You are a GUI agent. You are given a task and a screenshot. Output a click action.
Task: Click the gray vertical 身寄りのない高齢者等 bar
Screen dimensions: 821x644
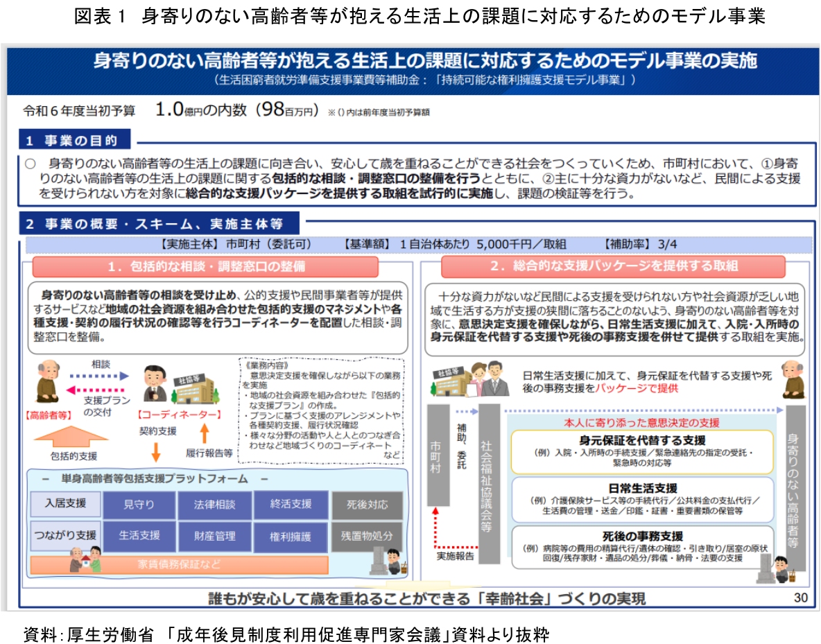click(x=795, y=488)
